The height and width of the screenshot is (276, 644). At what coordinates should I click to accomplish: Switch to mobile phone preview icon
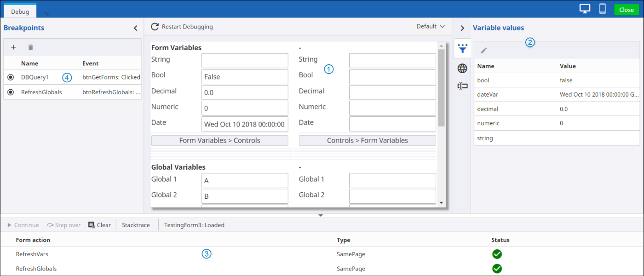(x=602, y=9)
